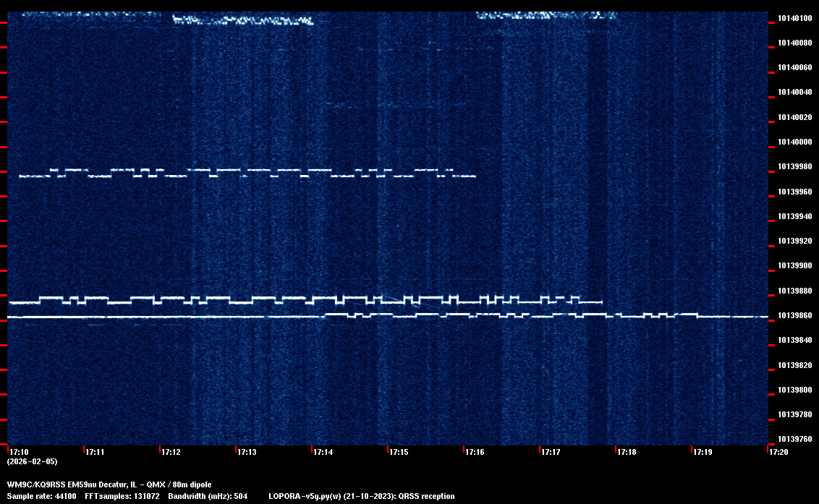819x504 pixels.
Task: Click the LOPORA-v5g.py QRSS reception text
Action: point(361,496)
